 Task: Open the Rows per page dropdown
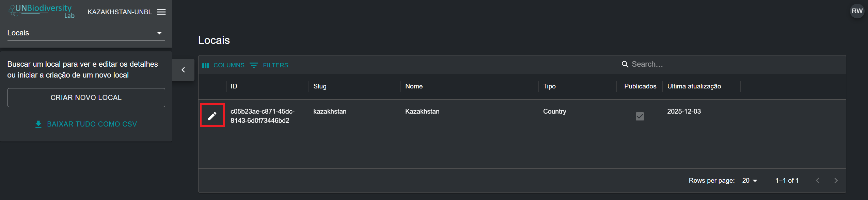pos(749,181)
